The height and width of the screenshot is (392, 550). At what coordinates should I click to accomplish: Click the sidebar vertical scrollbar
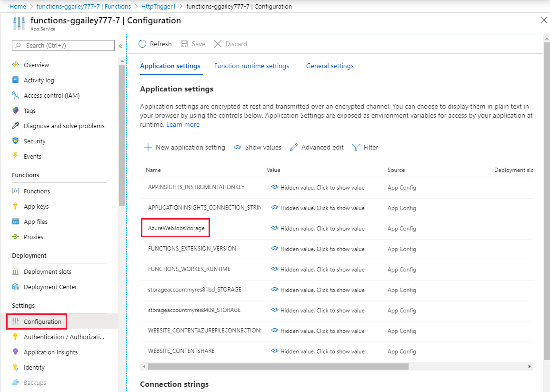tap(122, 135)
